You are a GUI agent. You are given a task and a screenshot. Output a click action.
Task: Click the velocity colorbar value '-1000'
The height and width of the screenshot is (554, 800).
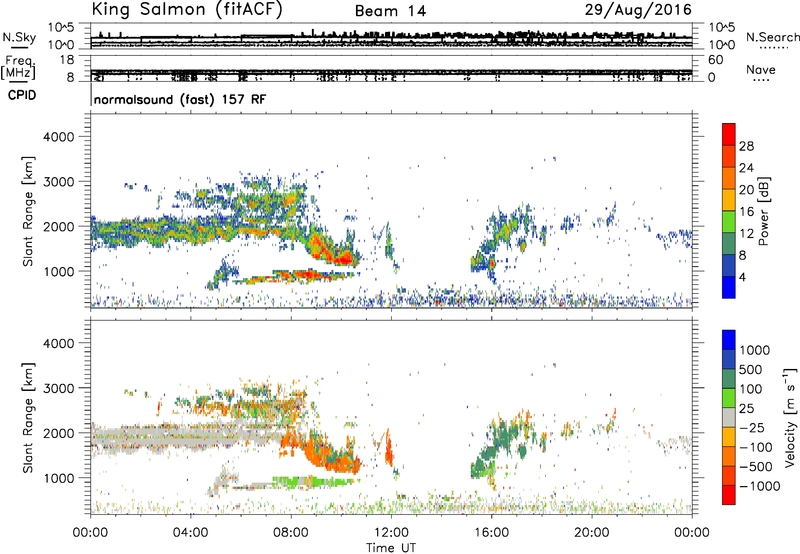coord(760,486)
